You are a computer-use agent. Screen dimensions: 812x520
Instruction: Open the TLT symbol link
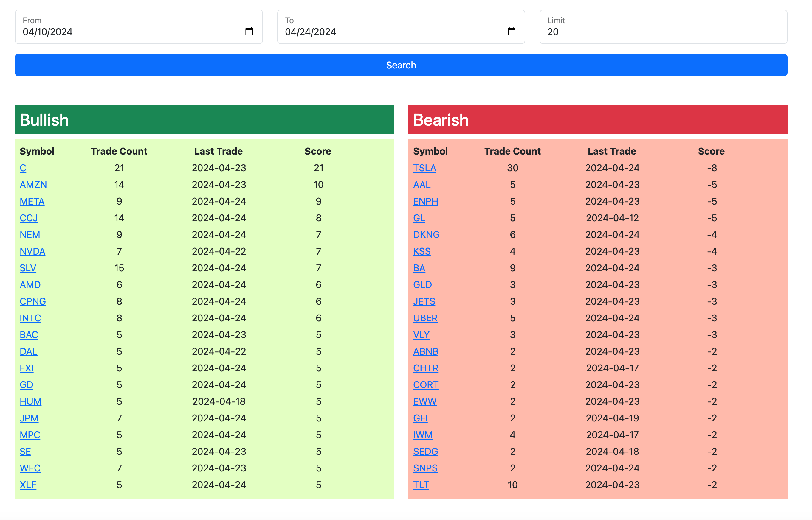421,485
